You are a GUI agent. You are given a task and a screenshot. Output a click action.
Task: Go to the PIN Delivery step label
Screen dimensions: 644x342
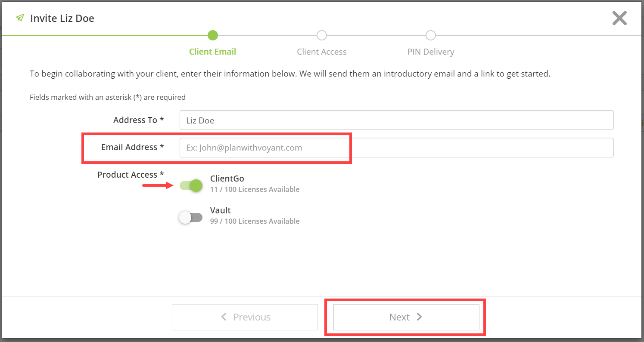(431, 52)
